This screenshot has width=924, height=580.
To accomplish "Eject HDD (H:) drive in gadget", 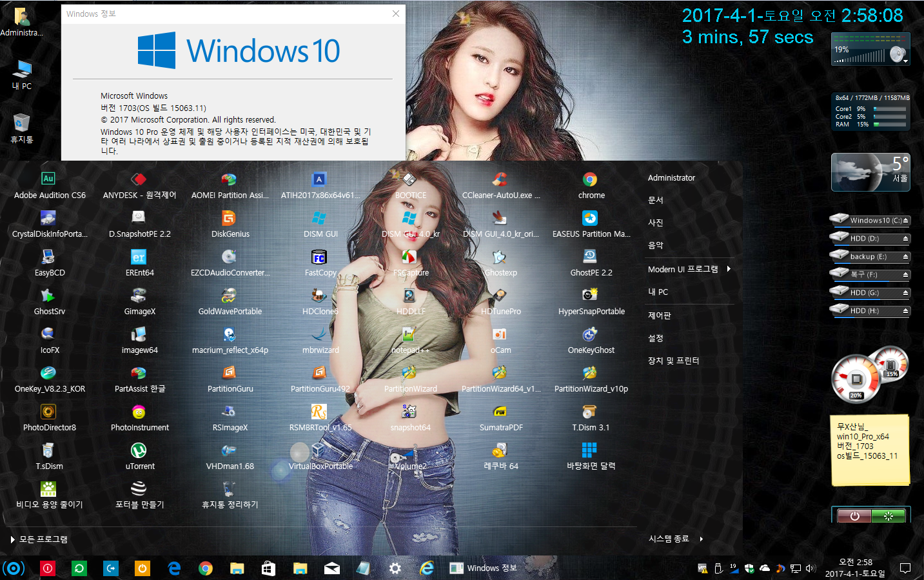I will (x=905, y=311).
